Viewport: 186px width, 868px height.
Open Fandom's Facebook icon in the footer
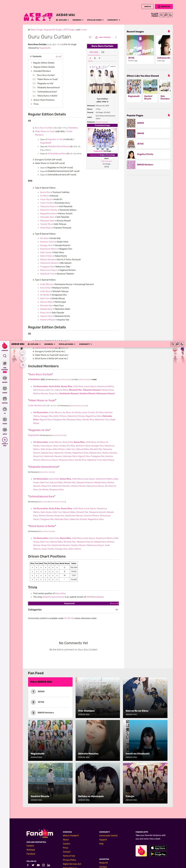28,865
